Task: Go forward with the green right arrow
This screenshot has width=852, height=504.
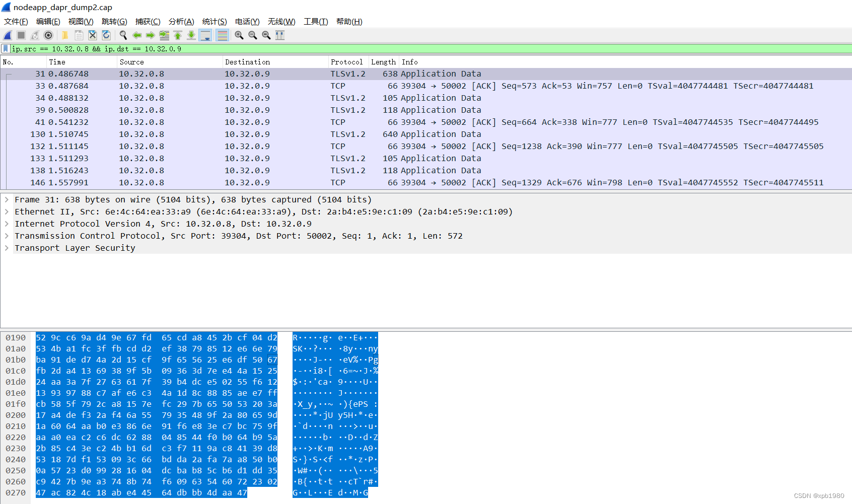Action: point(150,35)
